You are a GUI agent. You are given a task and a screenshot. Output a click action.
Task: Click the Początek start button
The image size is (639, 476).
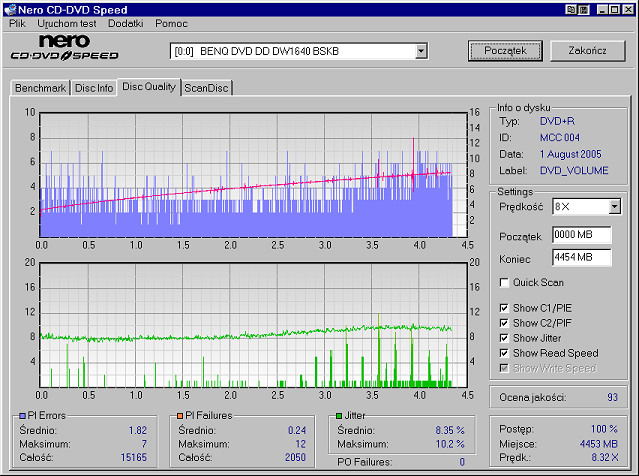(505, 51)
